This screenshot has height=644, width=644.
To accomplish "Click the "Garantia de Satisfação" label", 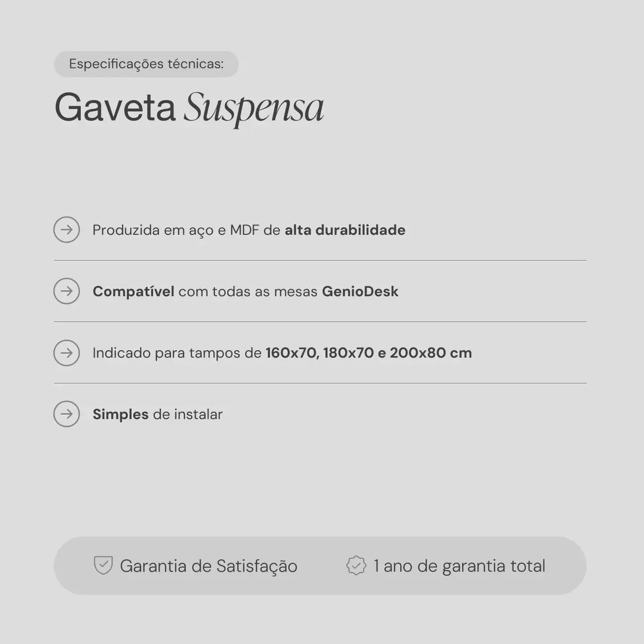I will tap(209, 566).
